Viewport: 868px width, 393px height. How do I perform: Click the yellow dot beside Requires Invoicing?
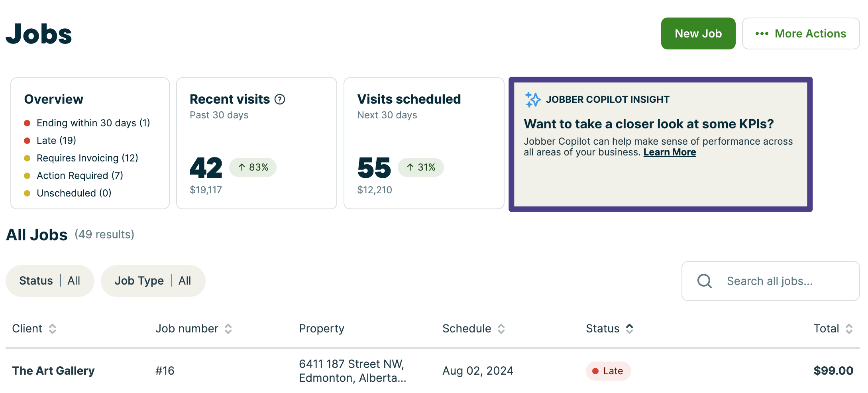pyautogui.click(x=27, y=158)
